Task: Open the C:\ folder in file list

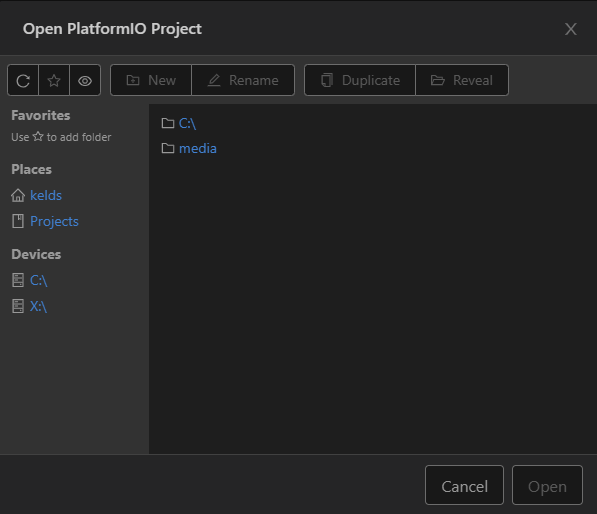Action: [187, 123]
